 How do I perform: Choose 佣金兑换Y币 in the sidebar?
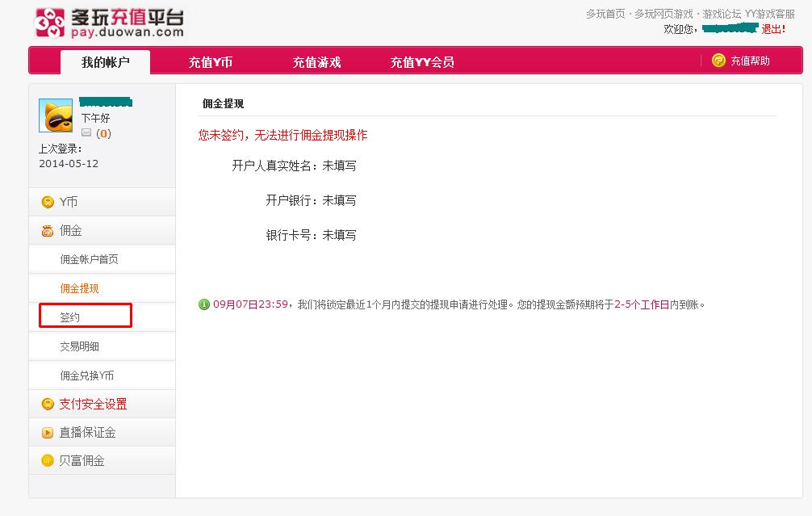pos(87,375)
